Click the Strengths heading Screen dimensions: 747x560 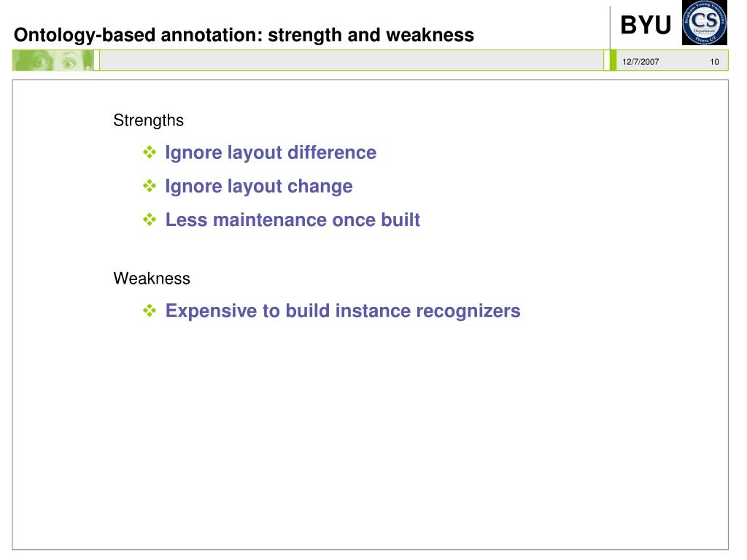tap(148, 120)
